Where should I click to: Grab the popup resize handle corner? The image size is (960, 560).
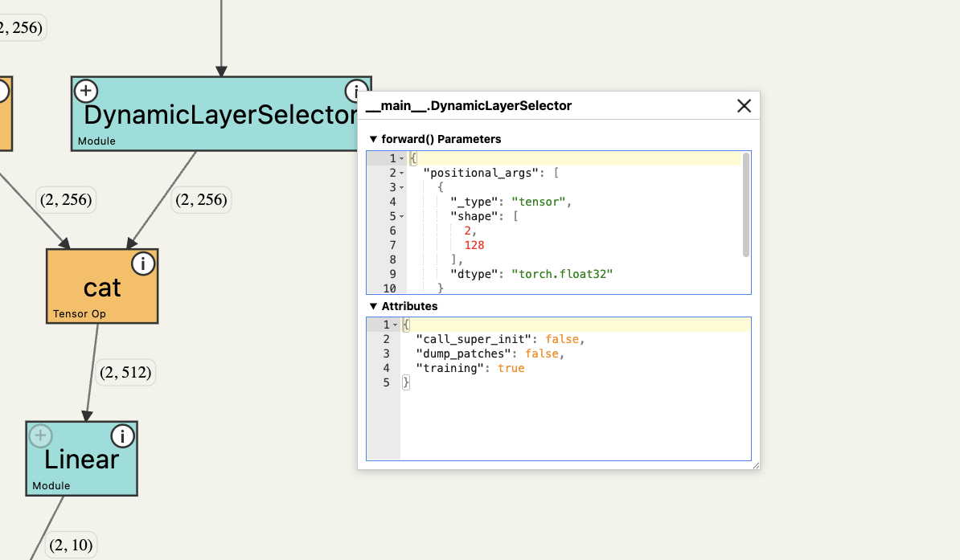755,465
